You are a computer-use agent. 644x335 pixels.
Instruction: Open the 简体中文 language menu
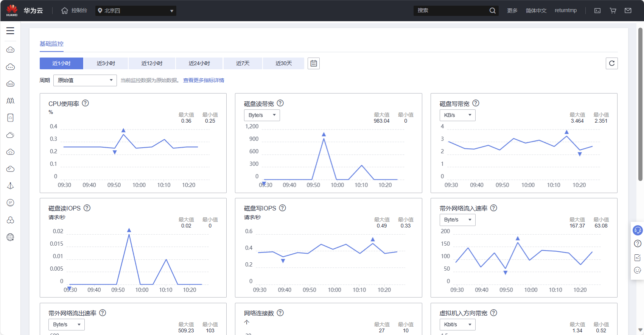click(x=536, y=11)
